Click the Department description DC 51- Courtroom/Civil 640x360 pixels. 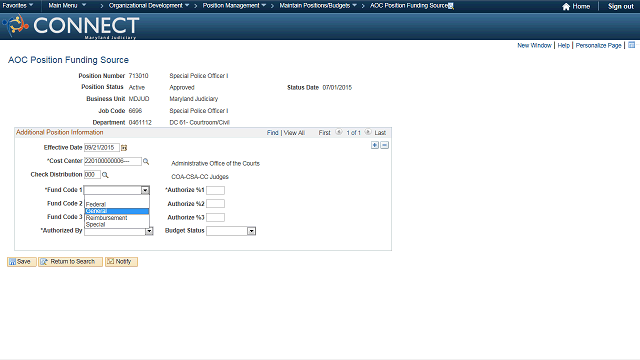[x=200, y=122]
